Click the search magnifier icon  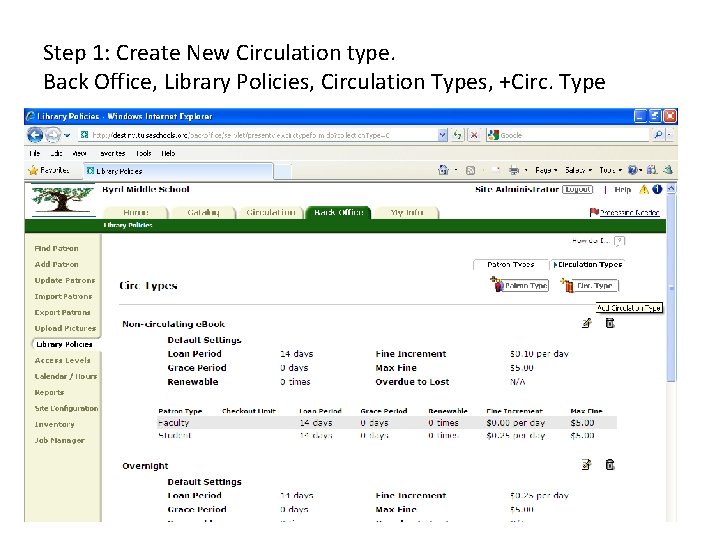[x=658, y=135]
